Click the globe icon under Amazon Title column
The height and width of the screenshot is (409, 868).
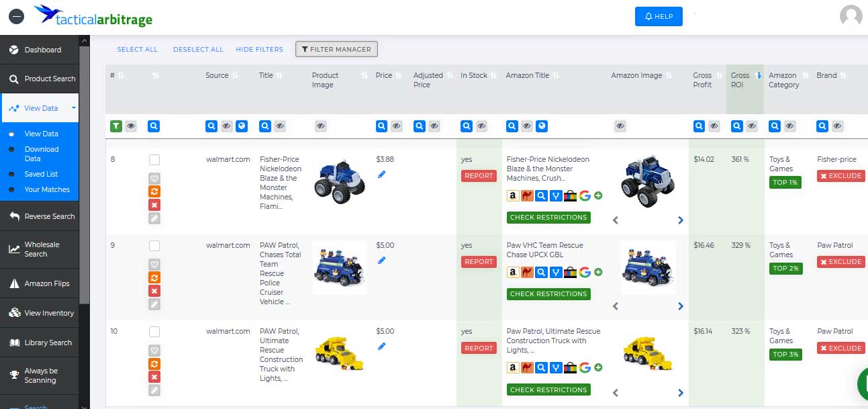click(542, 126)
